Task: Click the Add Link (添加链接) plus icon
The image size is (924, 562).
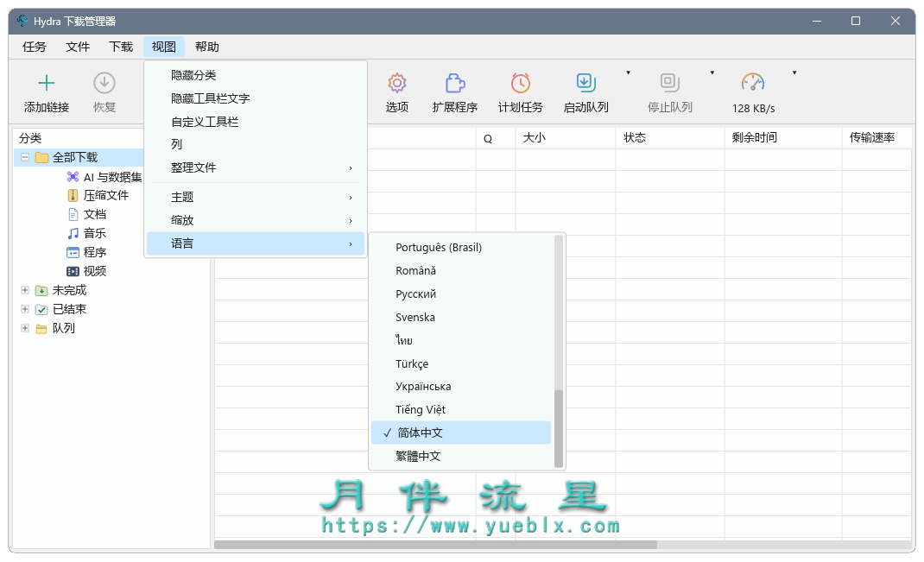Action: [x=46, y=83]
